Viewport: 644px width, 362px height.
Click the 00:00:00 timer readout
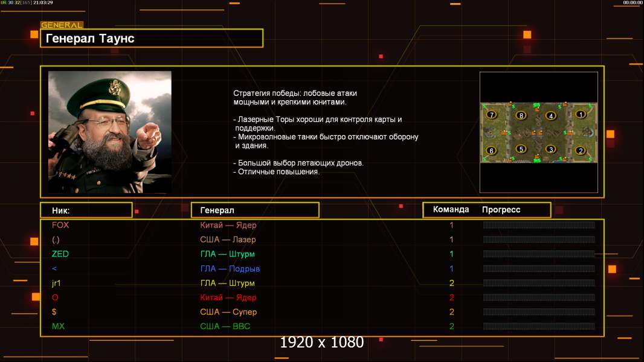pyautogui.click(x=633, y=2)
